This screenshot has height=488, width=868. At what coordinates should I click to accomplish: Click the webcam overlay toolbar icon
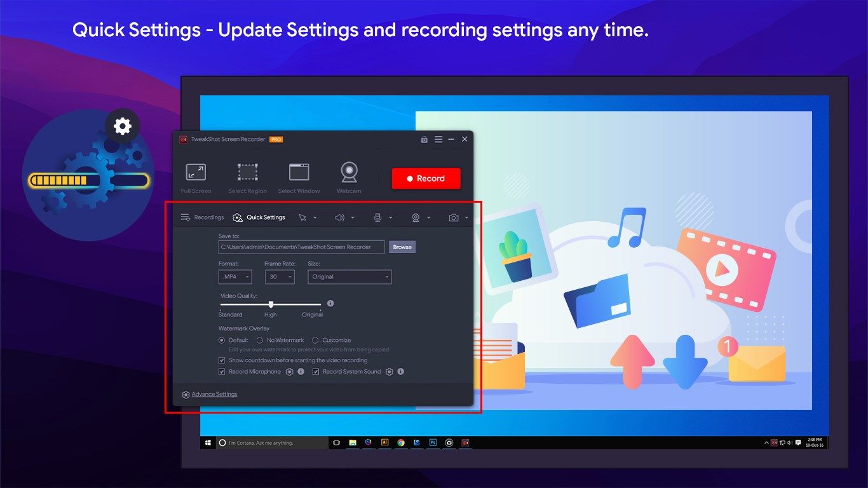(x=416, y=217)
